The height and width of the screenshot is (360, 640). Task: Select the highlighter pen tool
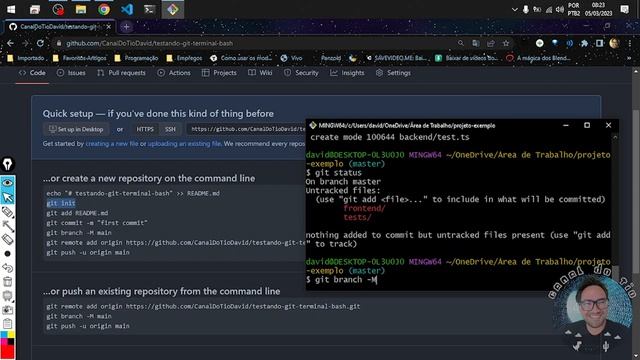[x=7, y=212]
